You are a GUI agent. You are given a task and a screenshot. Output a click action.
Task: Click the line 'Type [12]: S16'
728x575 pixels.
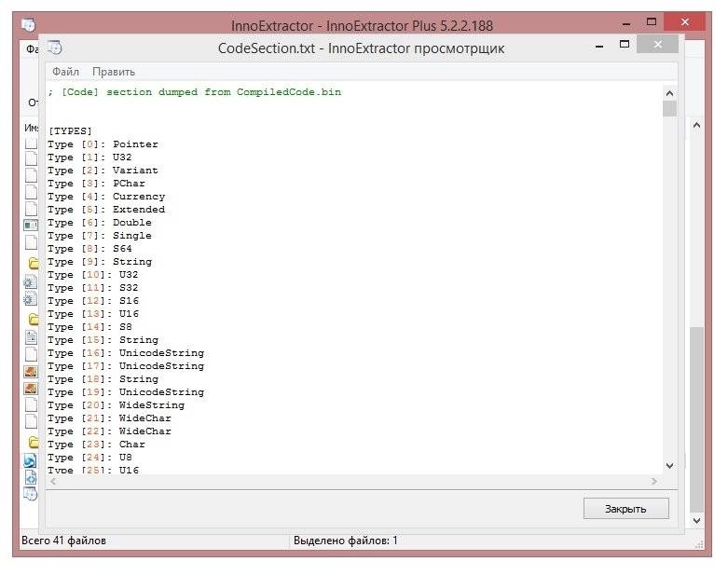point(93,300)
